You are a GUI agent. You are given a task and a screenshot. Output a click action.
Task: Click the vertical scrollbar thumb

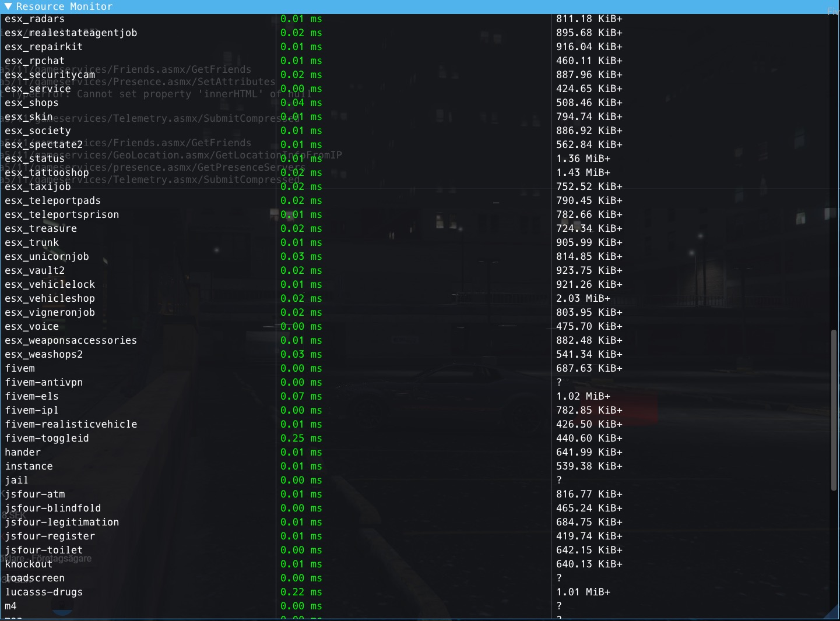point(834,410)
